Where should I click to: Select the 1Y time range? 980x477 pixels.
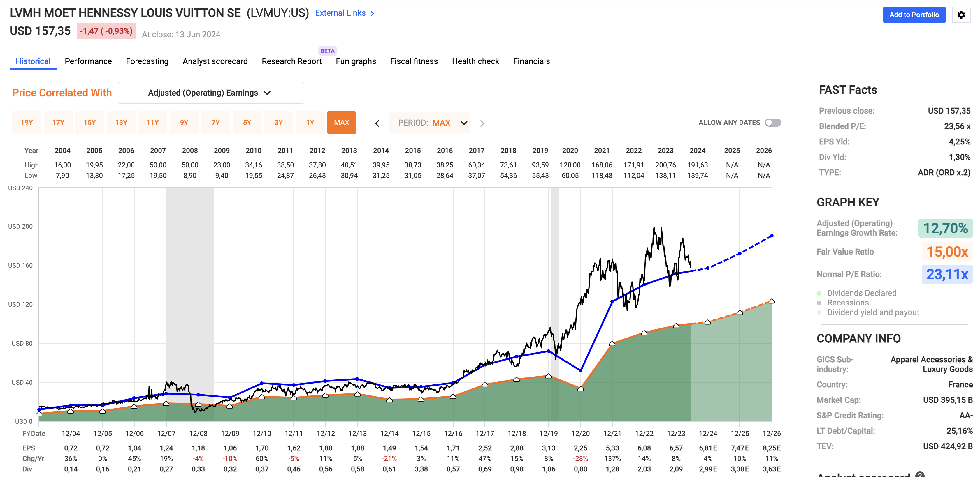pos(310,122)
